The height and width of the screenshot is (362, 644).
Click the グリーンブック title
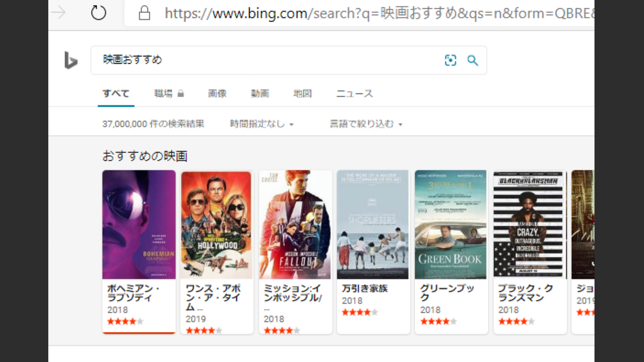point(447,293)
